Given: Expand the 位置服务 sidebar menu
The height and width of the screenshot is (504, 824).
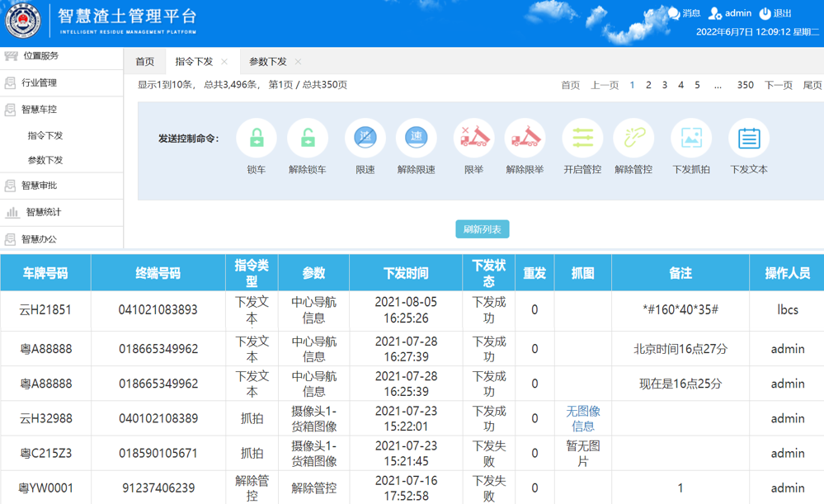Looking at the screenshot, I should tap(41, 56).
